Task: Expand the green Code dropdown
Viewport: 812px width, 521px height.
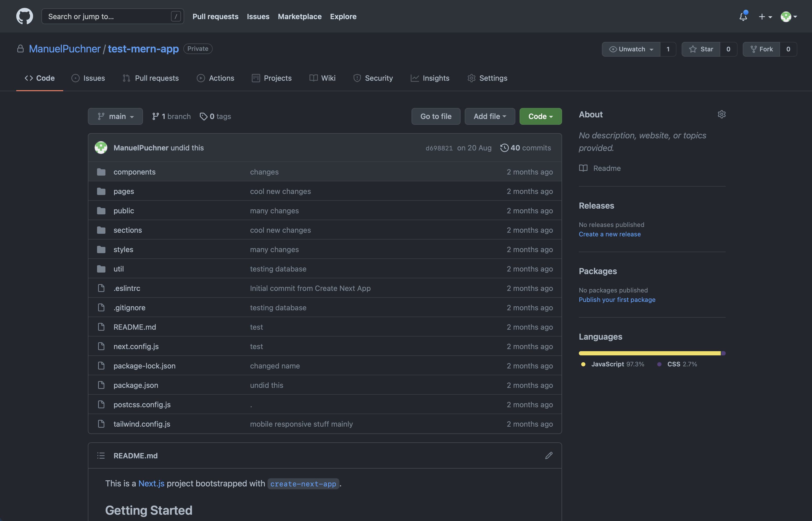Action: 540,116
